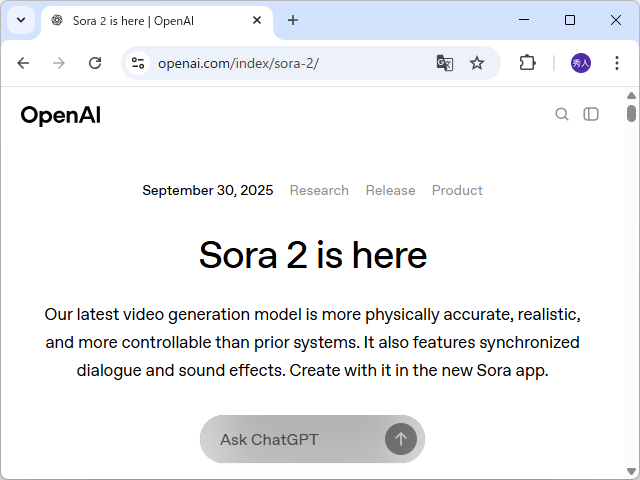This screenshot has width=640, height=480.
Task: View site information icon in address bar
Action: [x=138, y=63]
